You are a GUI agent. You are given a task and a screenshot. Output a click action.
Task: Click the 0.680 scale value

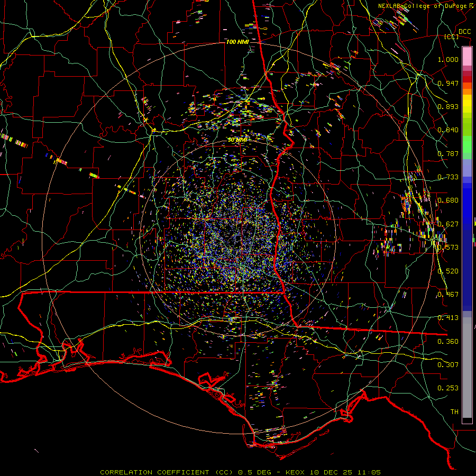click(448, 200)
